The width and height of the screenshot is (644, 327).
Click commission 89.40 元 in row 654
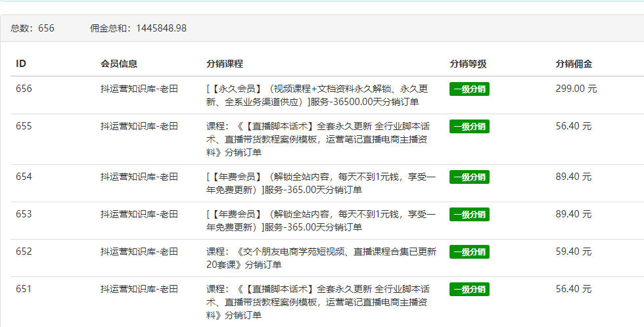point(574,177)
